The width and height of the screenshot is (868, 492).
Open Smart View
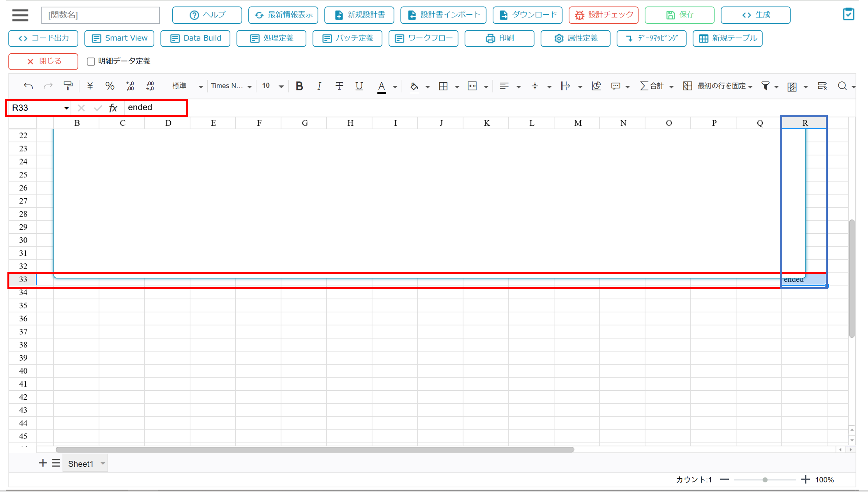(119, 38)
